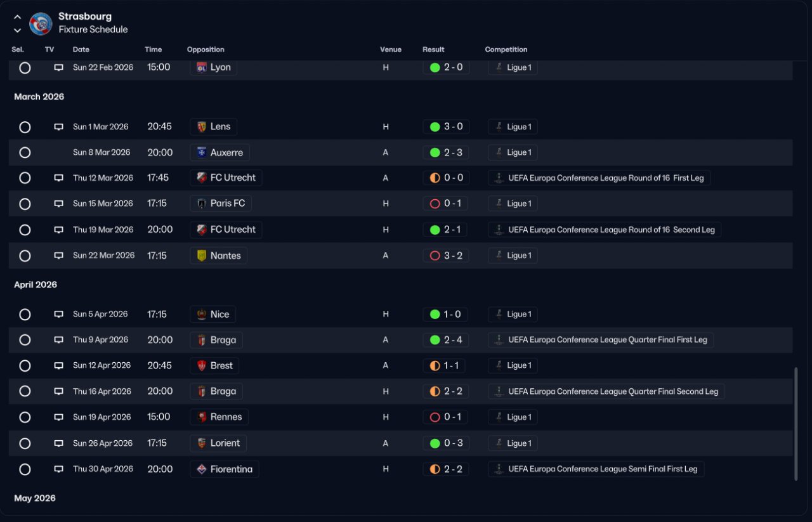Open the Braga 2 - 4 result button
The image size is (812, 522).
(446, 340)
